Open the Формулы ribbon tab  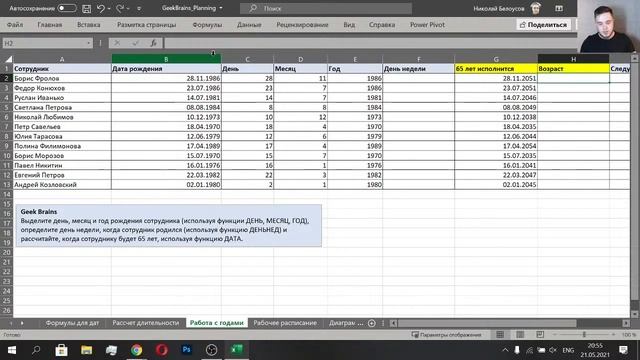207,24
